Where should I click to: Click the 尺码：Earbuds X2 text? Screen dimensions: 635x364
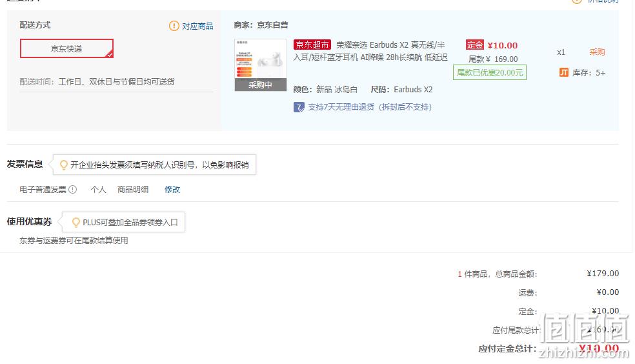(402, 90)
